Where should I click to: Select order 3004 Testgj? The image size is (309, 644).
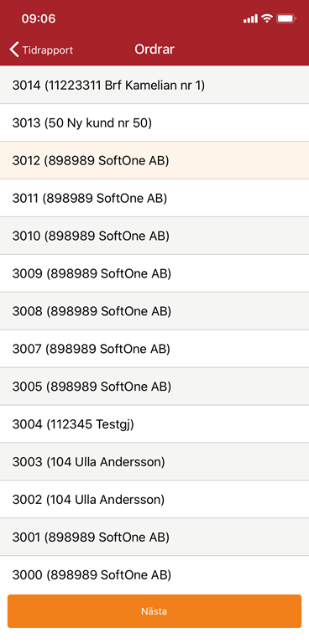click(x=154, y=424)
